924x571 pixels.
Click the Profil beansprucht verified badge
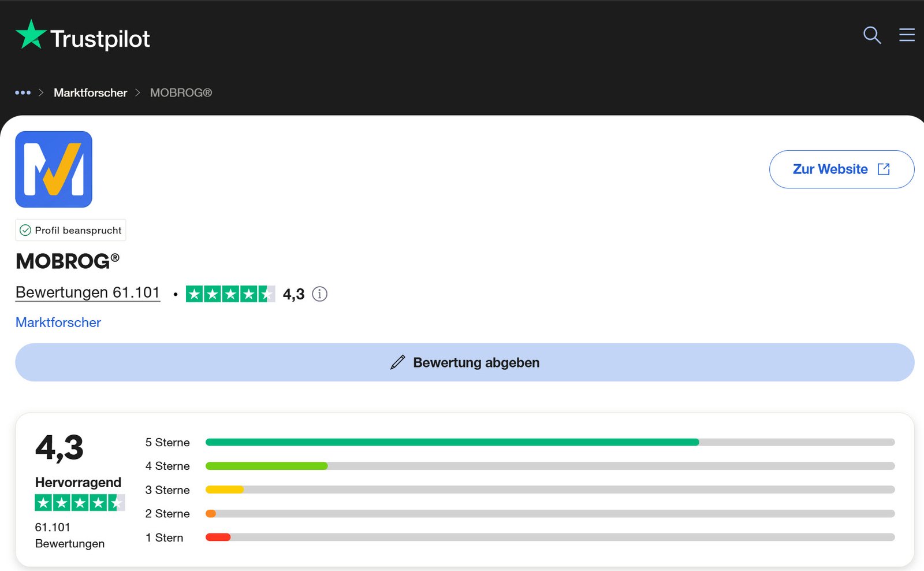coord(70,230)
